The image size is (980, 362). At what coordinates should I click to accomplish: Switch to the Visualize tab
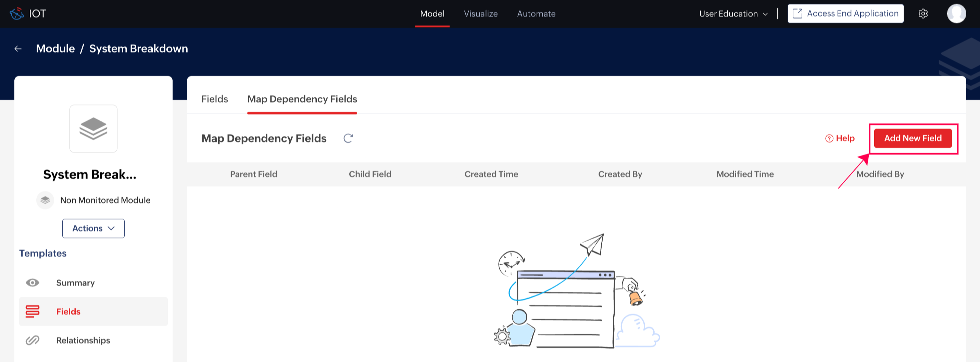pos(480,14)
